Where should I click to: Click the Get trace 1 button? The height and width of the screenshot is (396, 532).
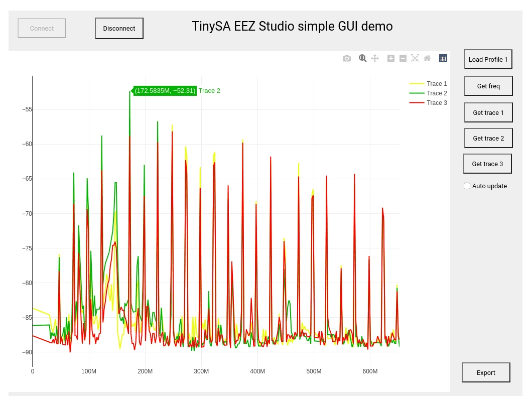click(x=488, y=112)
